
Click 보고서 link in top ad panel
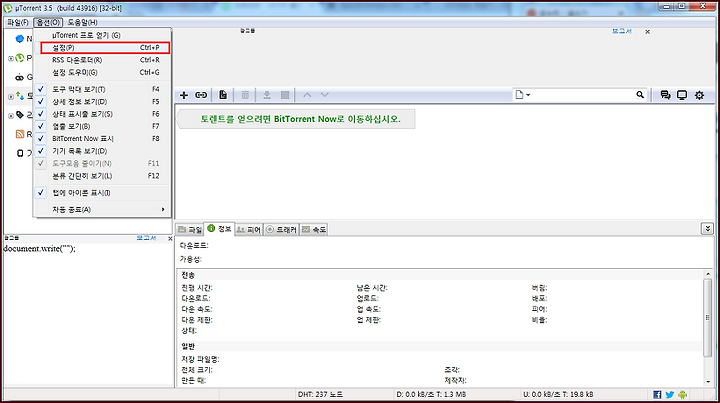(622, 31)
